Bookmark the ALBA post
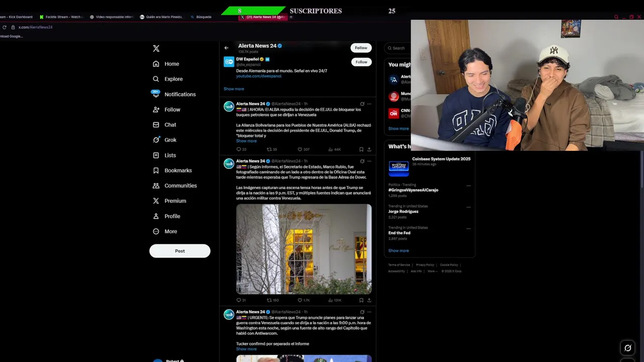The width and height of the screenshot is (644, 362). 361,149
